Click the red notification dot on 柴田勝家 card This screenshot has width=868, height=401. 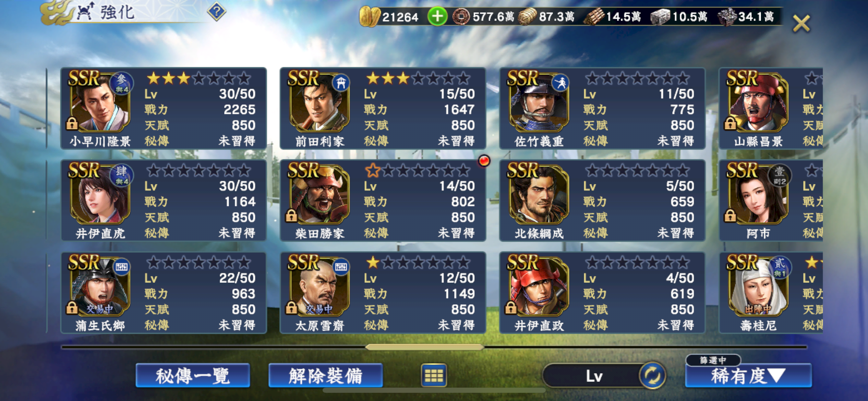coord(484,160)
